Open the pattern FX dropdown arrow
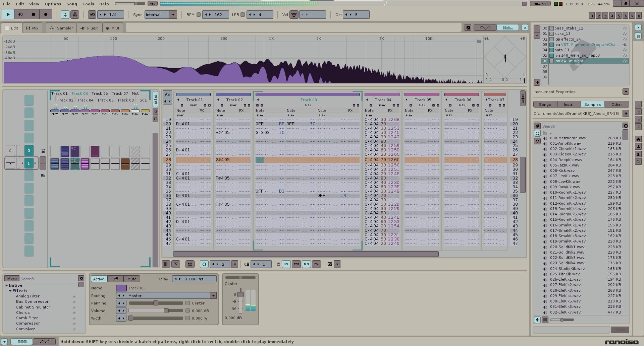 click(337, 264)
